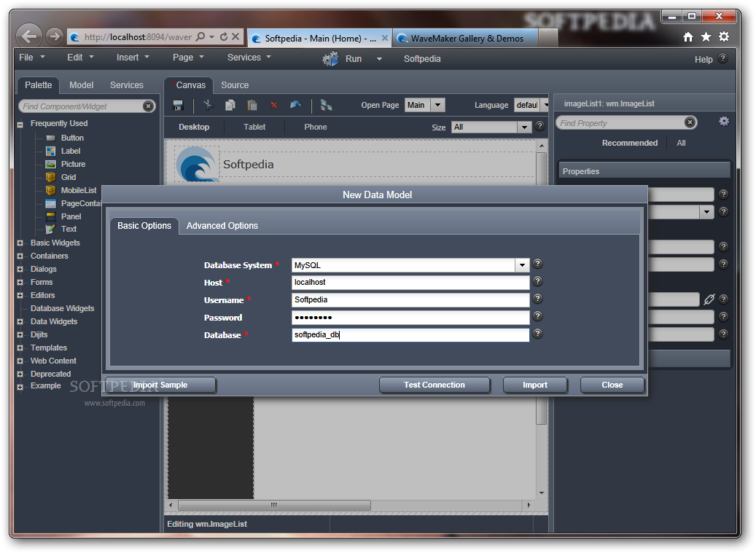Click the Host input field
The height and width of the screenshot is (553, 756).
coord(410,282)
